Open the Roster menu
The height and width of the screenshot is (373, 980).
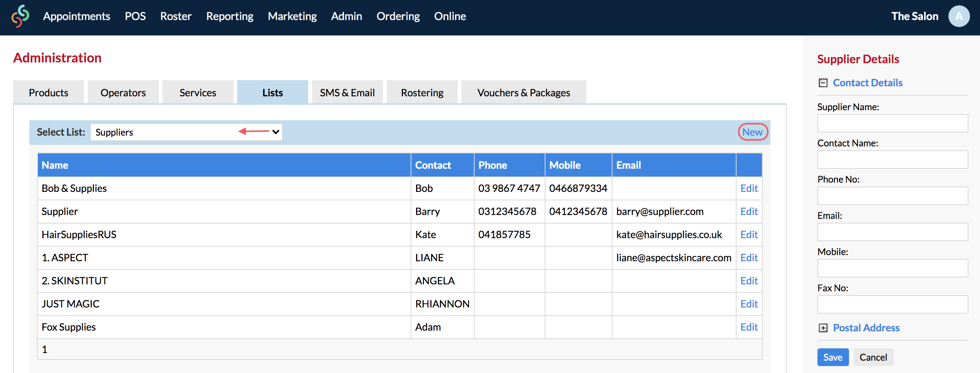click(176, 16)
